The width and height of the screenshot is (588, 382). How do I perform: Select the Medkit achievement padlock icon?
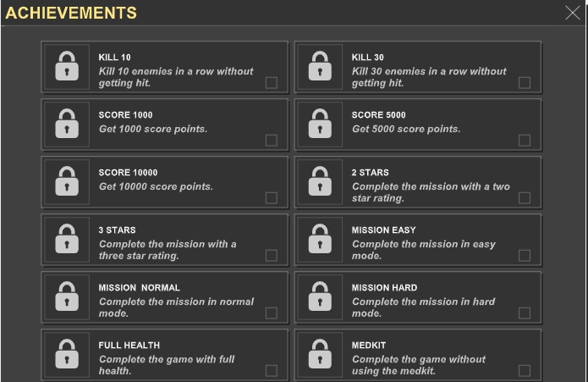[320, 354]
